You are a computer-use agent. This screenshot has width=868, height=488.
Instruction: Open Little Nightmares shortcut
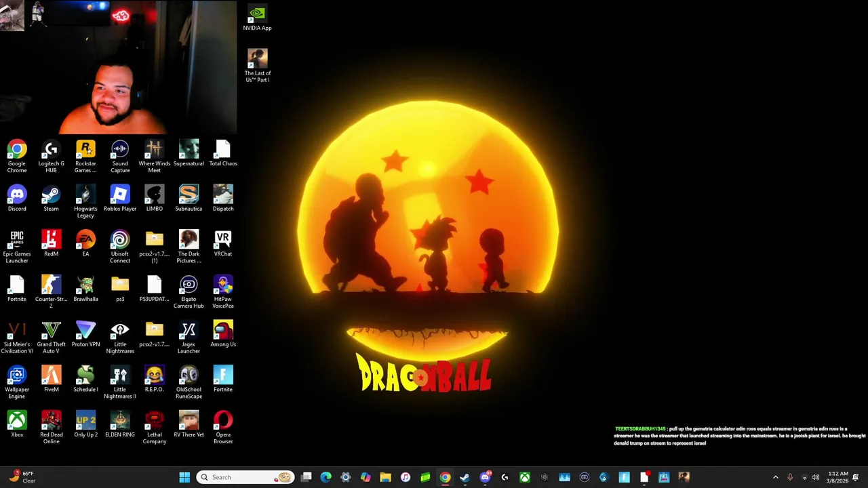tap(120, 338)
